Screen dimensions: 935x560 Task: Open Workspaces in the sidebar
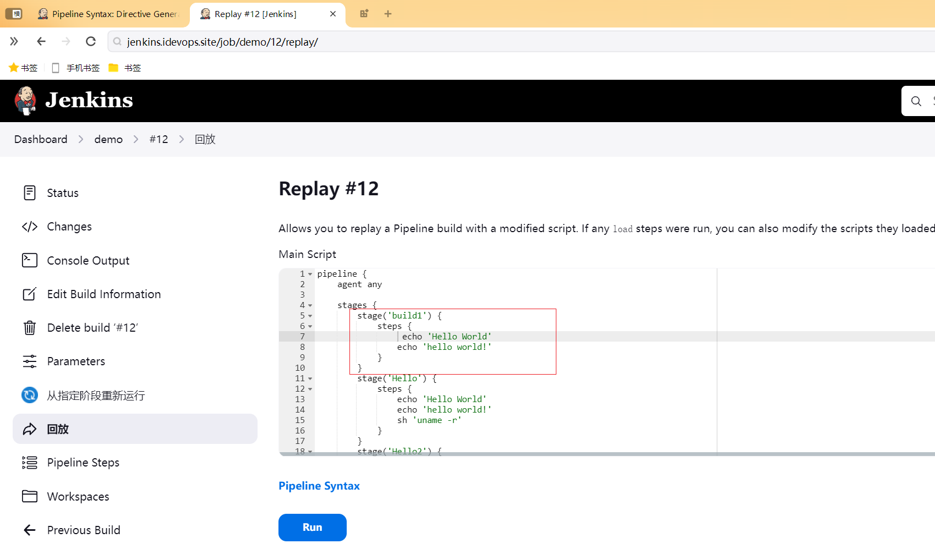click(135, 496)
